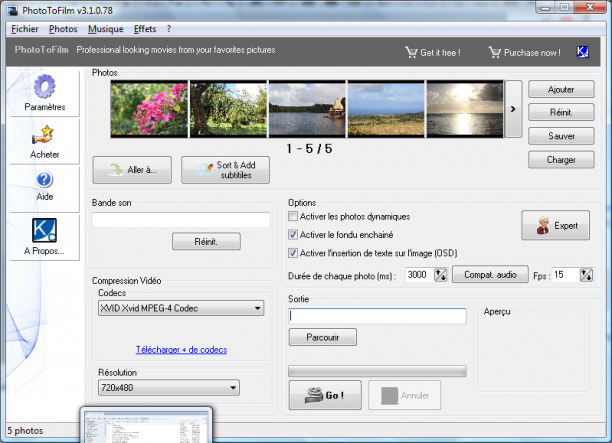Click the Sortie output path field
The image size is (612, 443).
(377, 316)
